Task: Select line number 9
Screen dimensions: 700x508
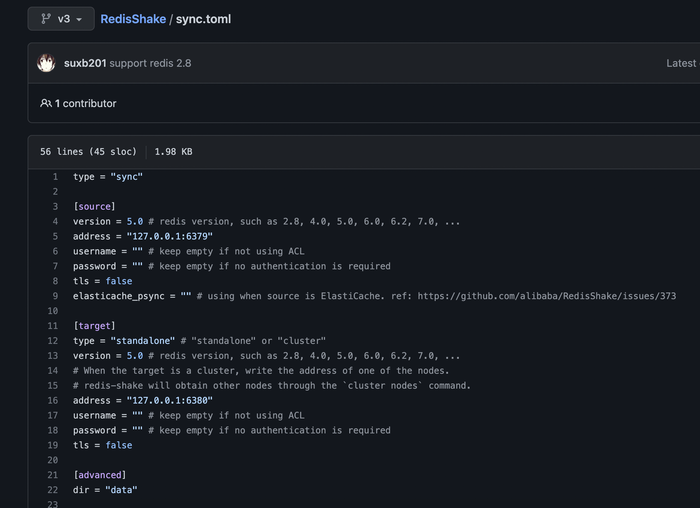Action: [55, 296]
